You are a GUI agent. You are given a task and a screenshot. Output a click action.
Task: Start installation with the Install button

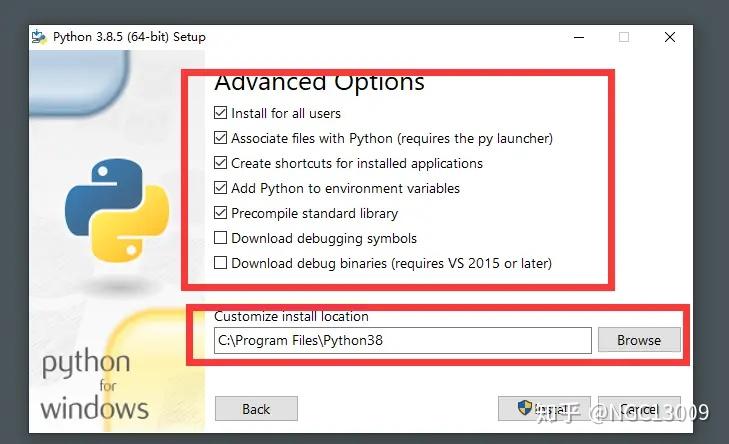coord(540,408)
